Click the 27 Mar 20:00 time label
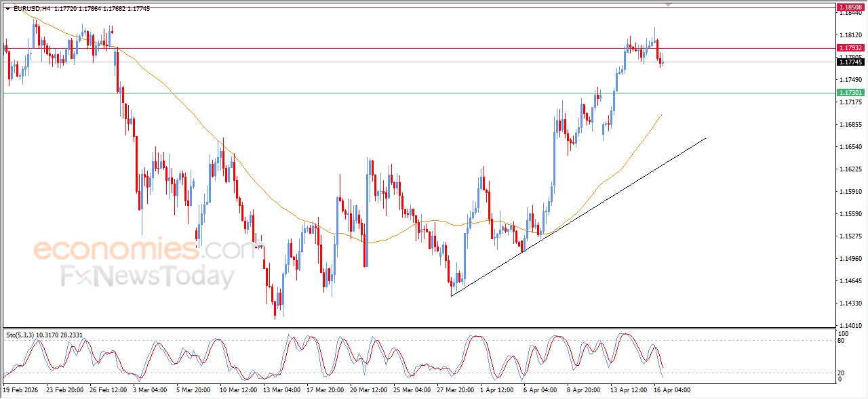The height and width of the screenshot is (399, 868). 456,390
